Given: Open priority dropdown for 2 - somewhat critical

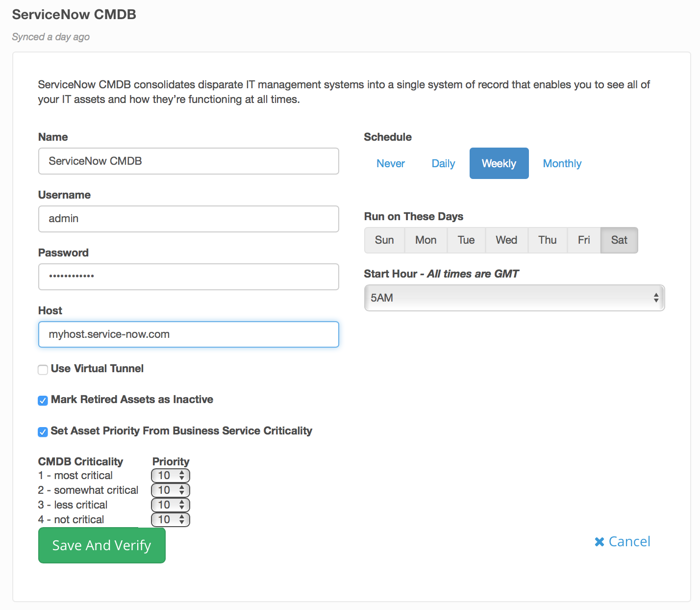Looking at the screenshot, I should coord(171,490).
